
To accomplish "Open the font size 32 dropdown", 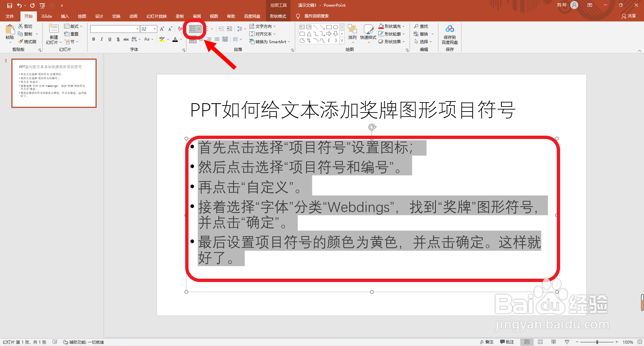I will 155,29.
